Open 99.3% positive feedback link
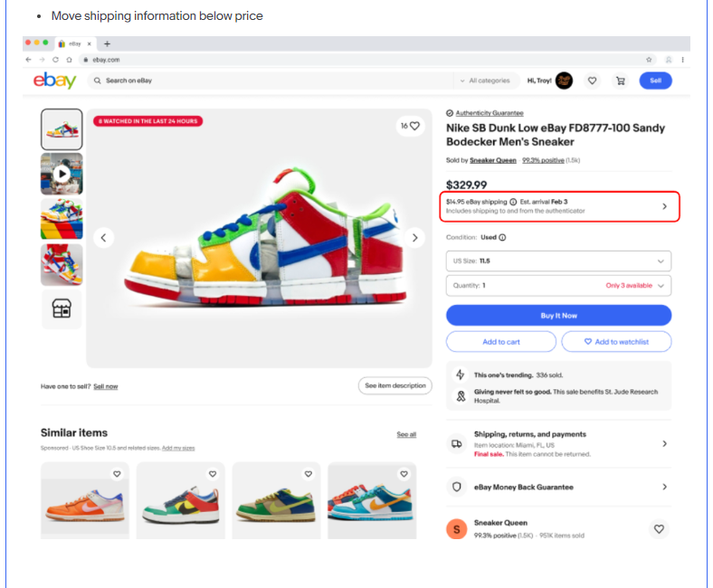 pos(543,160)
